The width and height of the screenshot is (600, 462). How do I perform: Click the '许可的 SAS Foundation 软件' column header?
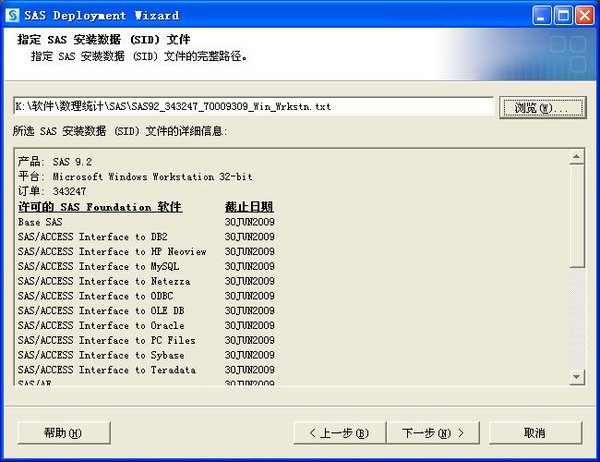coord(100,207)
